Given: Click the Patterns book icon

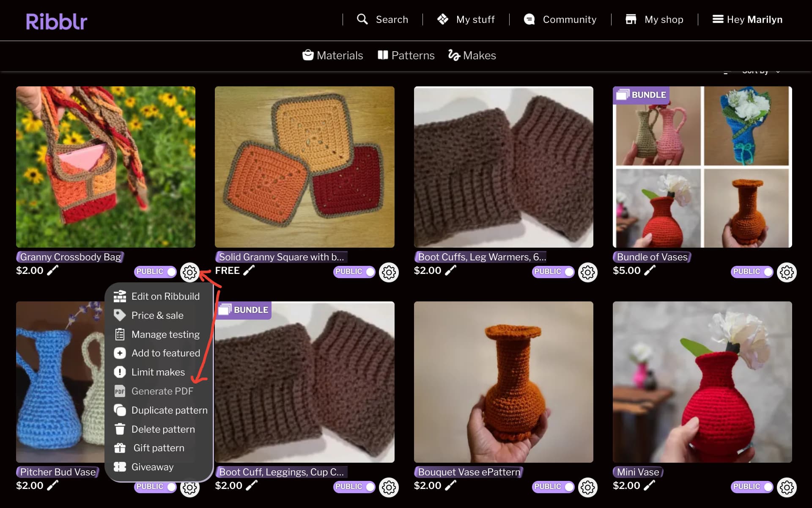Looking at the screenshot, I should pos(383,55).
